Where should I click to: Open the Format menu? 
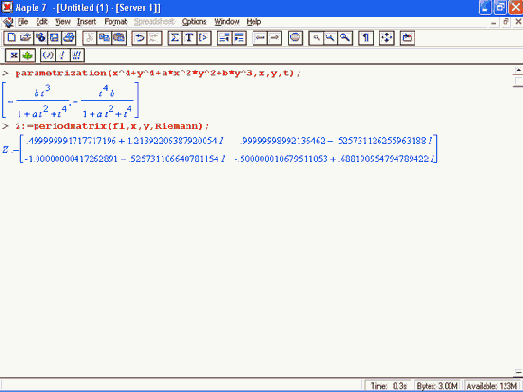[x=115, y=22]
